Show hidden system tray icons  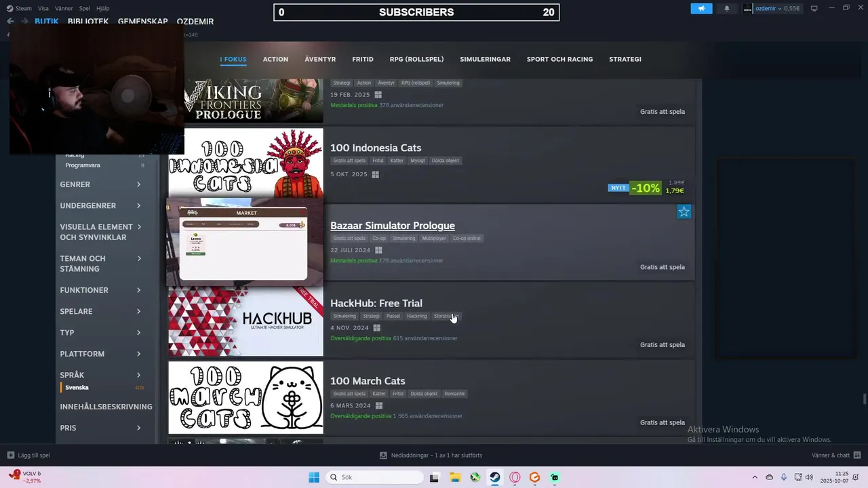(x=755, y=477)
